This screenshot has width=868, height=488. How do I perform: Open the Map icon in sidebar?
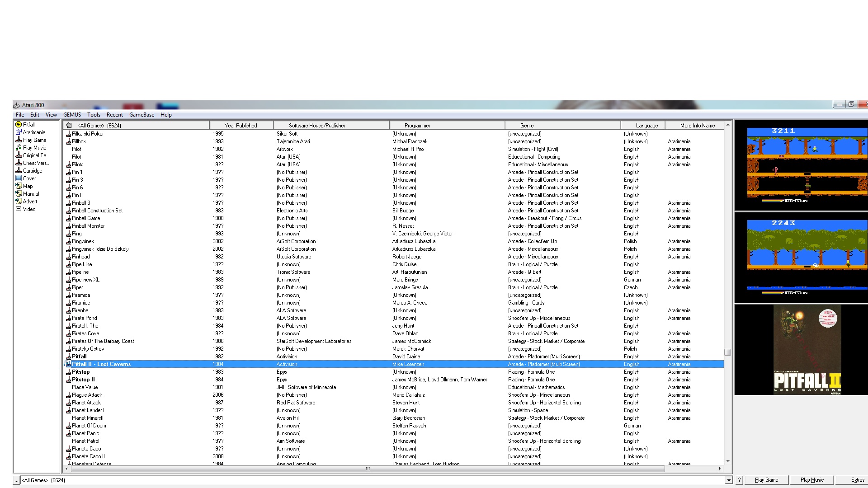19,186
